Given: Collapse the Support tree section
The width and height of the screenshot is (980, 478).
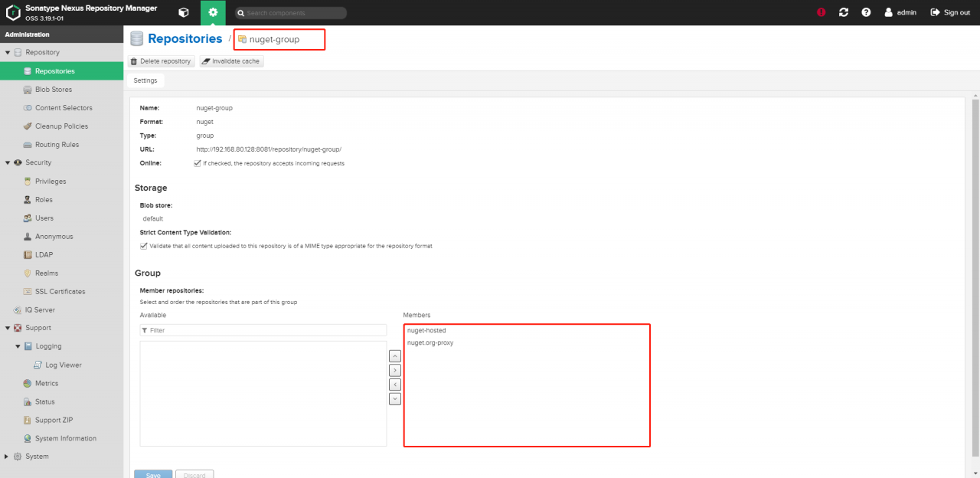Looking at the screenshot, I should click(x=8, y=329).
